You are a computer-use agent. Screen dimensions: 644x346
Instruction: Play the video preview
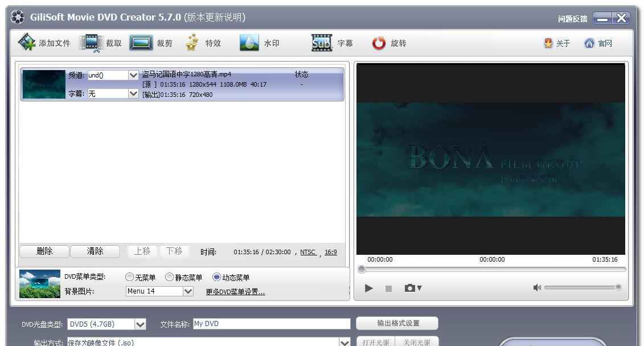[369, 288]
